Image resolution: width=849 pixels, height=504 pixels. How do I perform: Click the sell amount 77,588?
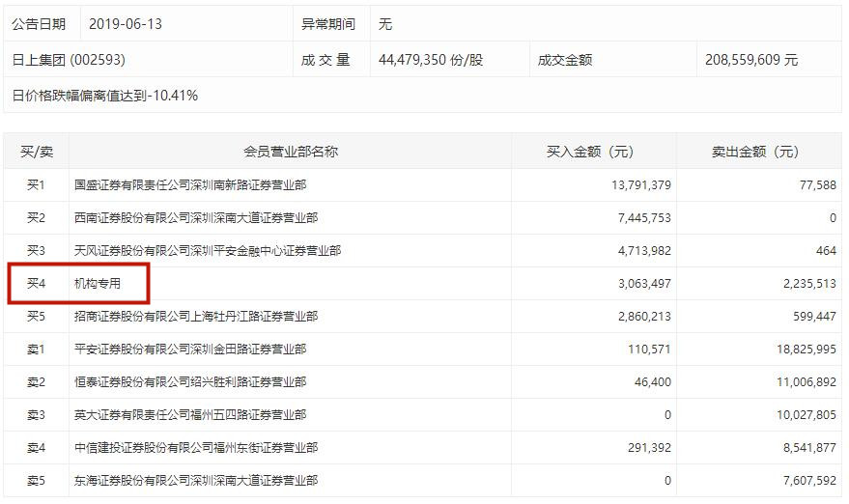817,185
